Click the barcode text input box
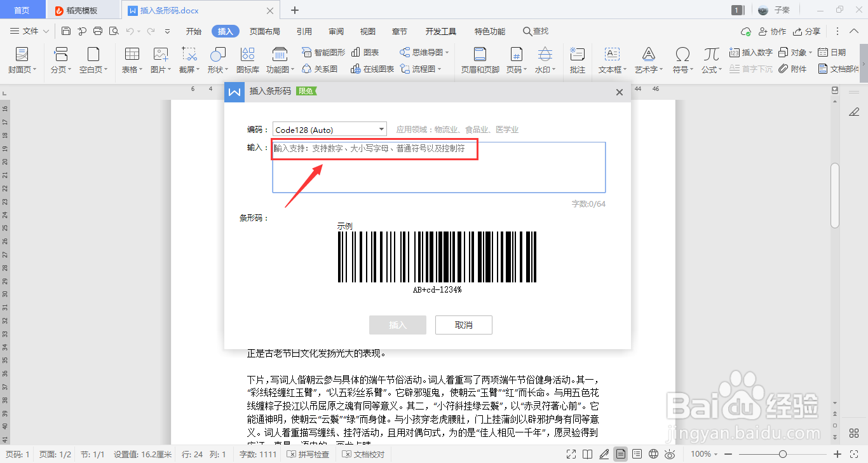Image resolution: width=868 pixels, height=463 pixels. click(x=439, y=167)
